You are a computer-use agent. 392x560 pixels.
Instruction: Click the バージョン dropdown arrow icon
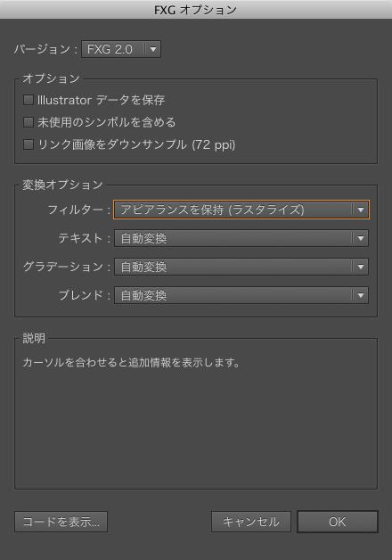153,49
